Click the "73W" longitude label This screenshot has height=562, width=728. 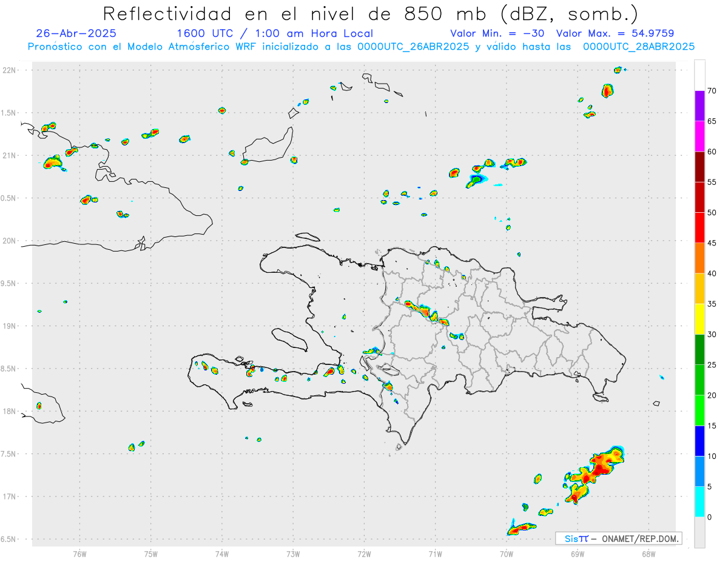293,554
